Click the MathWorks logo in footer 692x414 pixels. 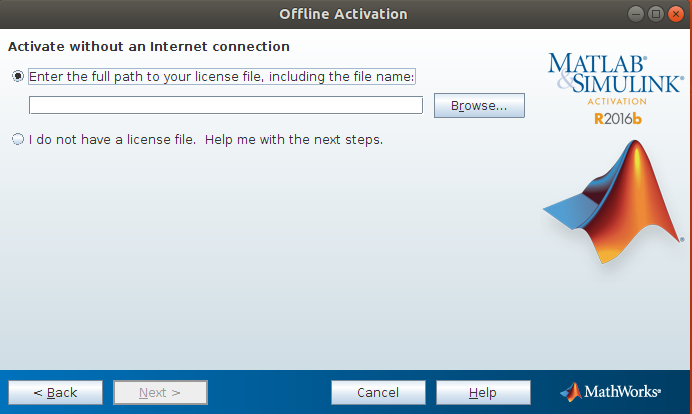click(x=610, y=392)
